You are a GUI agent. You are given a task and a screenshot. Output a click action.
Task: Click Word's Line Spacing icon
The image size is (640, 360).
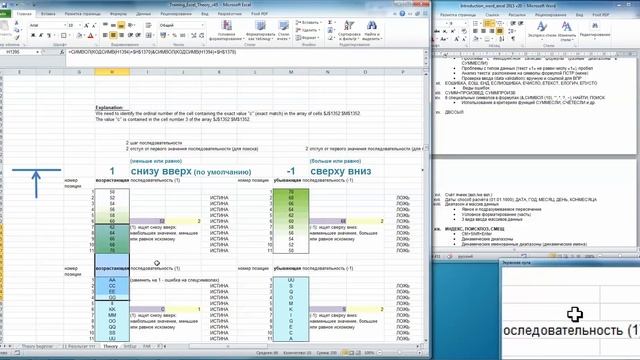(x=511, y=31)
